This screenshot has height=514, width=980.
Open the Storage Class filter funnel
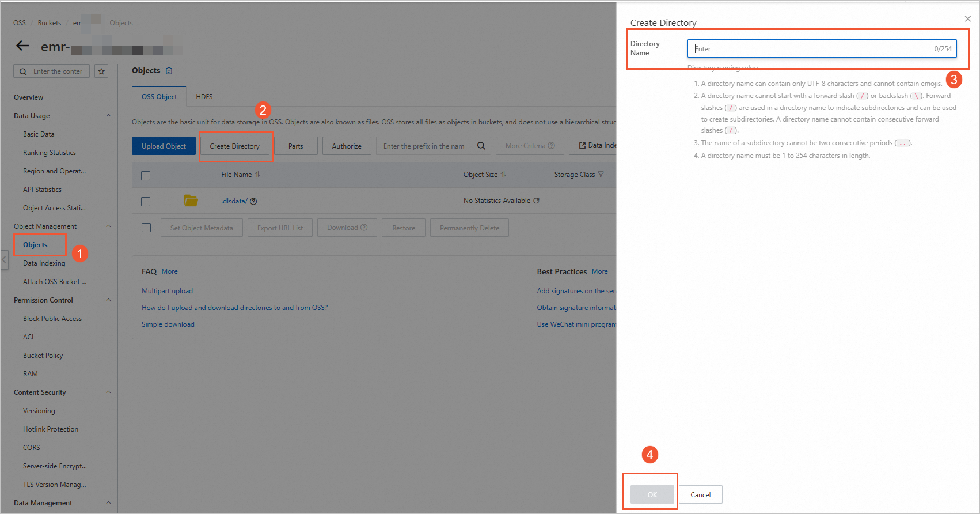click(x=601, y=175)
